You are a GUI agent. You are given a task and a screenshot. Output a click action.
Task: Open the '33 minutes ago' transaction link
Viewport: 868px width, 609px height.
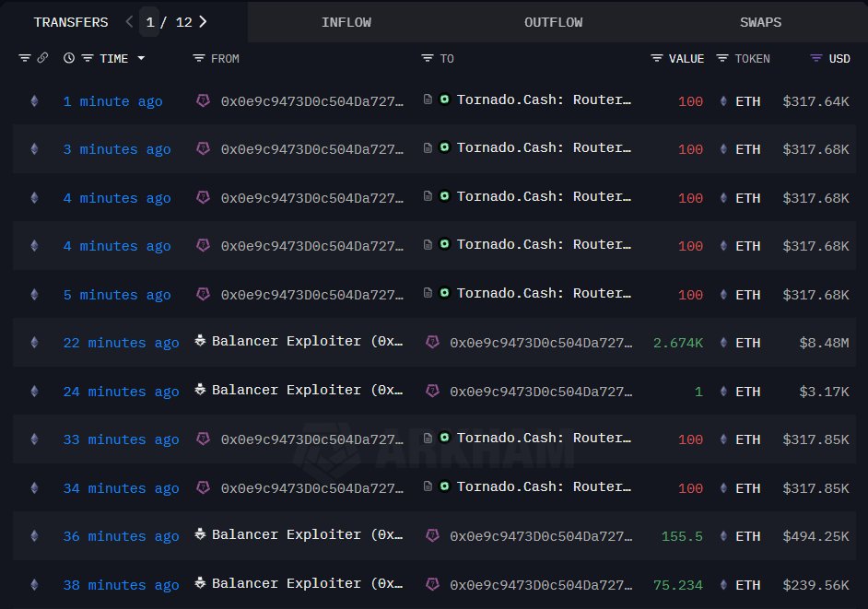coord(122,439)
